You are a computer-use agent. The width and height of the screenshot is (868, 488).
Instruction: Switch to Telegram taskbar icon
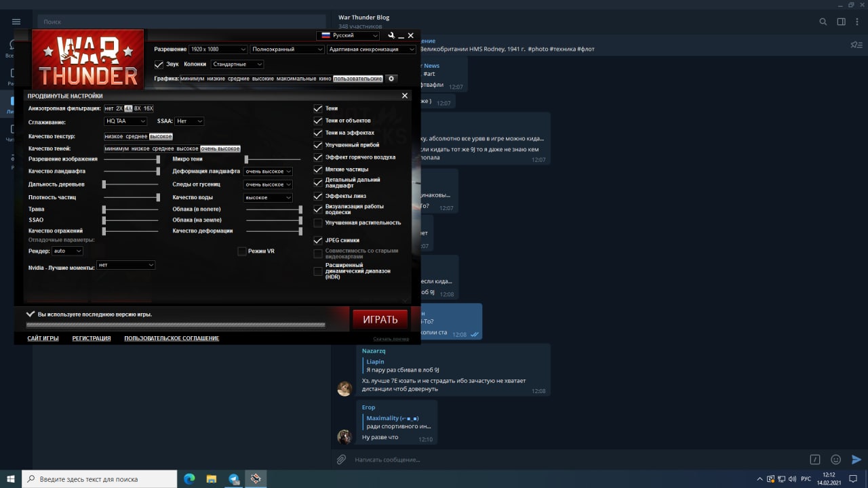click(234, 479)
